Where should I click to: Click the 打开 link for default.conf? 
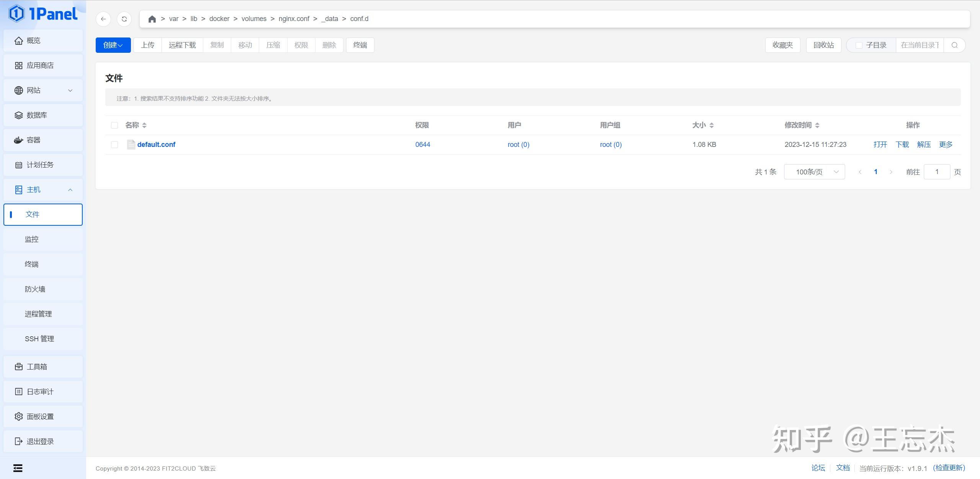click(x=880, y=145)
